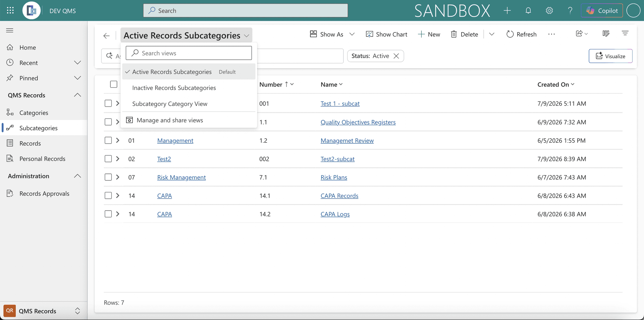The image size is (644, 320).
Task: Open Subcategories in sidebar
Action: (44, 128)
